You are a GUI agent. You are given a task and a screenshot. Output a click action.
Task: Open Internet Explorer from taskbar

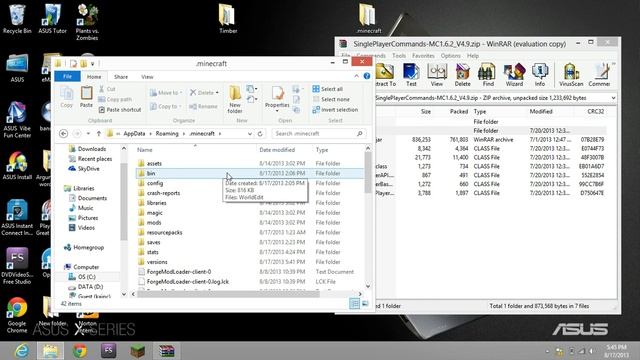point(21,351)
